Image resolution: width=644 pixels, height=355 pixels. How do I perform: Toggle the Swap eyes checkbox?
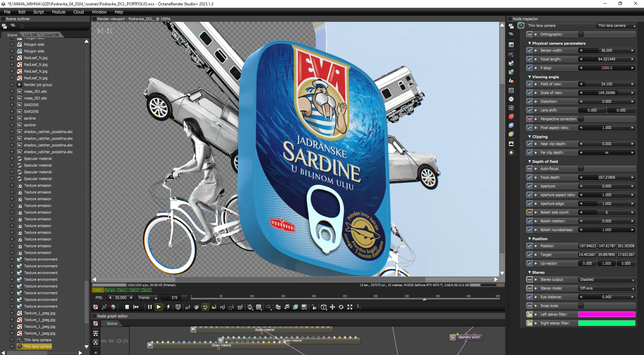(581, 306)
